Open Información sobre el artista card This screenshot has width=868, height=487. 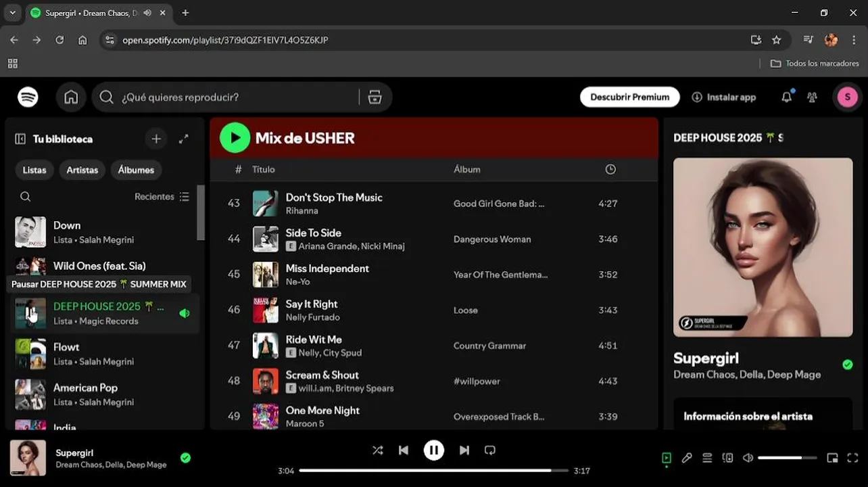point(763,413)
